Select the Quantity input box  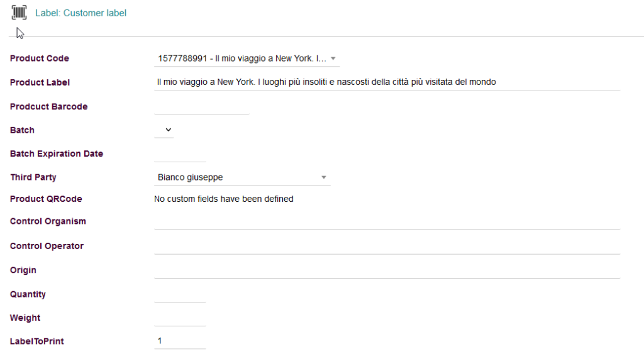pyautogui.click(x=180, y=294)
